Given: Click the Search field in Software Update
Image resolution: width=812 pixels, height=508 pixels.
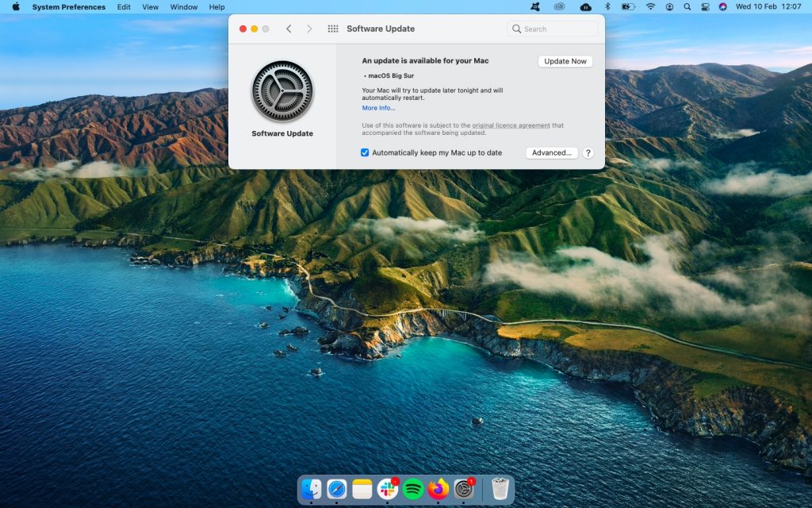Looking at the screenshot, I should click(552, 29).
